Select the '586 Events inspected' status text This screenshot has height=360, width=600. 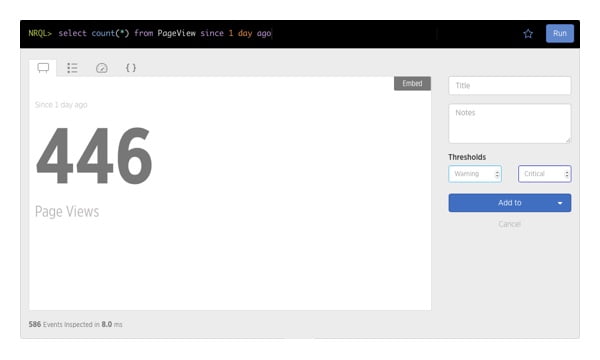[75, 324]
